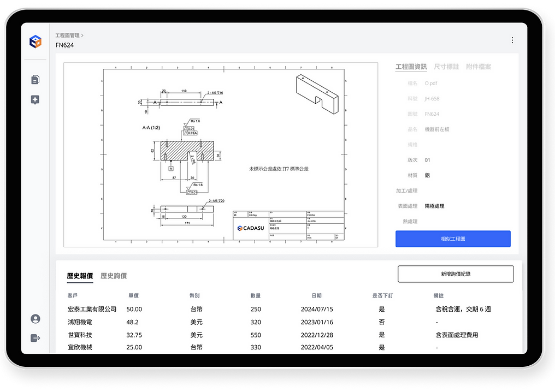
Task: Click the 機器前左板 product name value
Action: pos(437,129)
